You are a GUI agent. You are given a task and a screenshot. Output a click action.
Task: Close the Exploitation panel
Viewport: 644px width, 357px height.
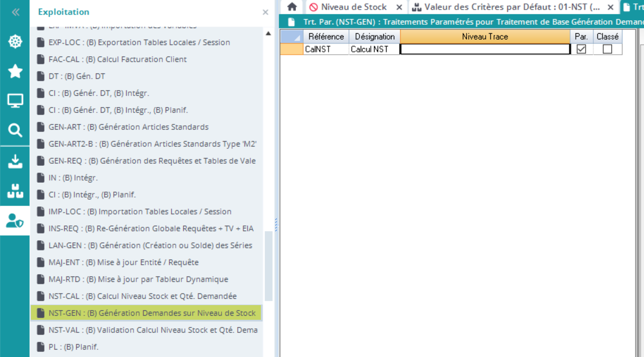point(265,12)
